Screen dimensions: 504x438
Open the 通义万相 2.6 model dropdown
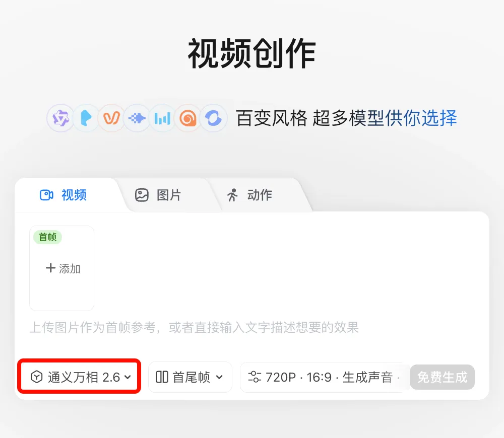pos(80,377)
